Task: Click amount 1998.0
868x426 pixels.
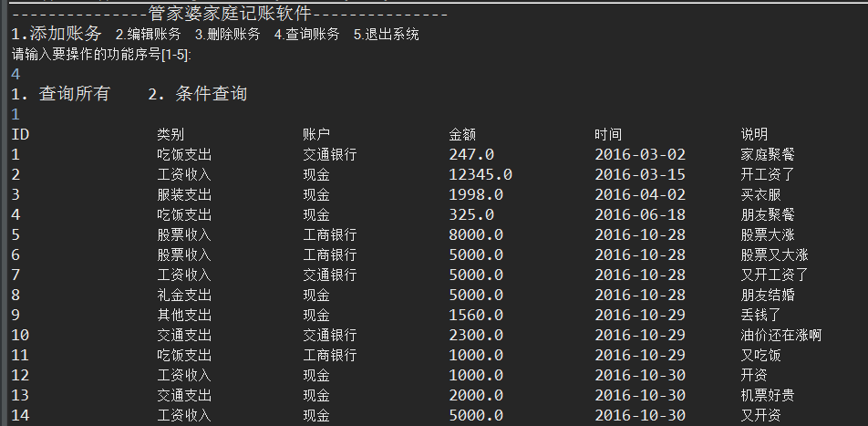Action: click(x=476, y=194)
